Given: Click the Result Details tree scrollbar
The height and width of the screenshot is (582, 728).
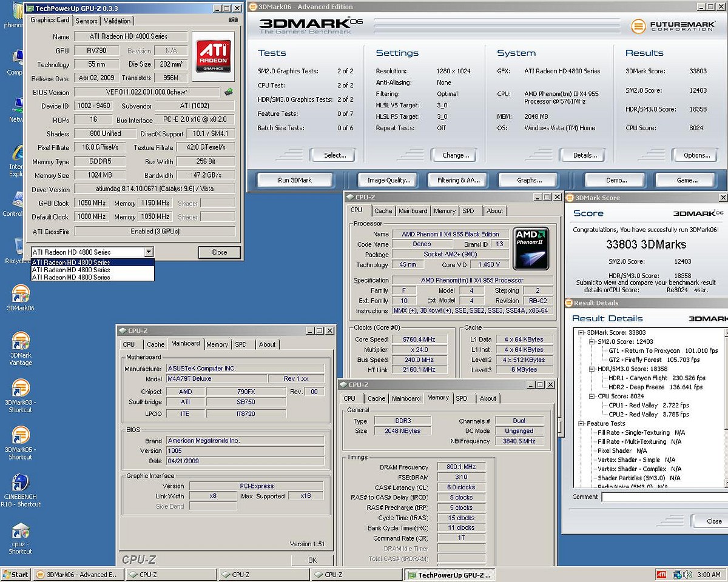Looking at the screenshot, I should [726, 407].
